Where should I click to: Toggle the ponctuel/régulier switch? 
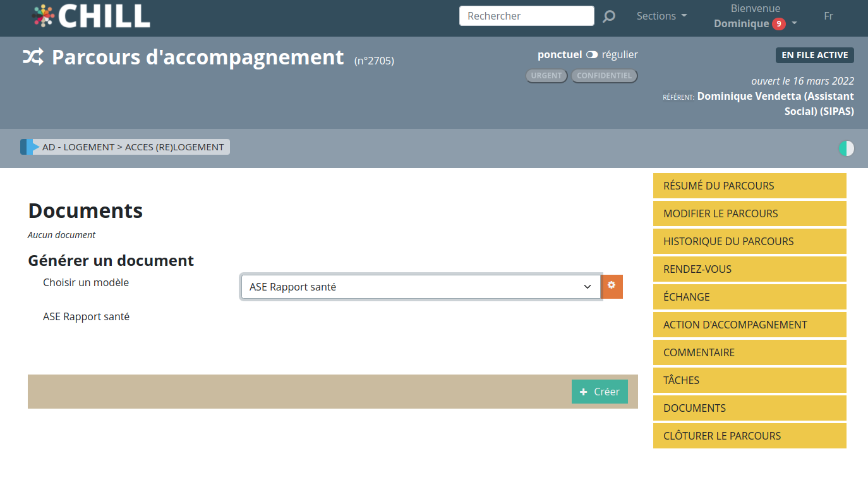[591, 55]
